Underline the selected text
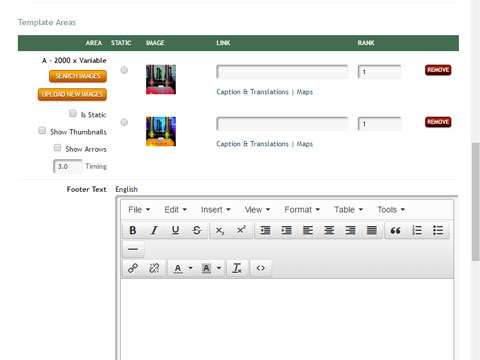The width and height of the screenshot is (480, 360). pos(175,230)
